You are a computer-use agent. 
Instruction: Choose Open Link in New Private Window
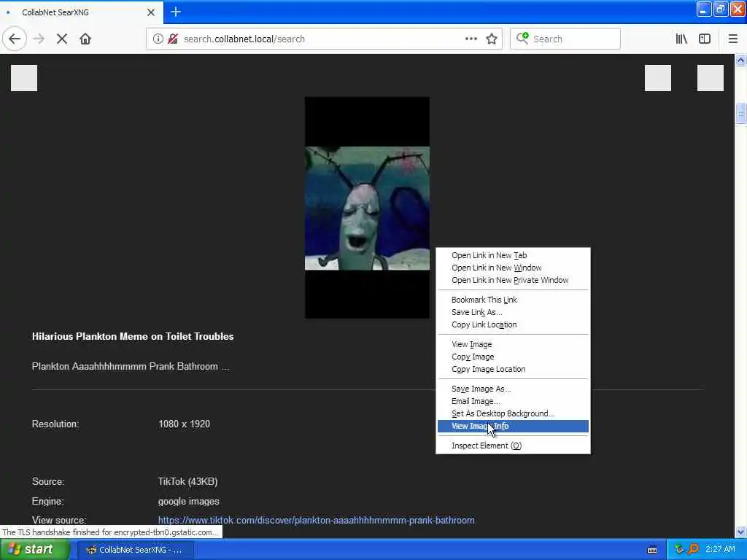(513, 280)
